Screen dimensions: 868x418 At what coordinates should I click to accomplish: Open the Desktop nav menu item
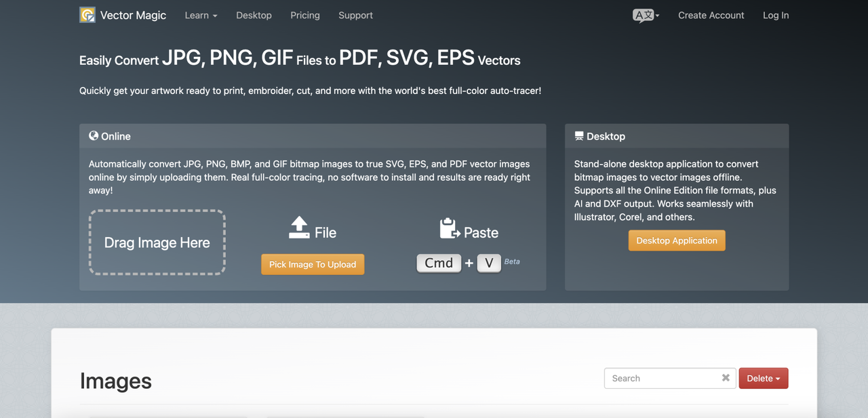[x=254, y=15]
